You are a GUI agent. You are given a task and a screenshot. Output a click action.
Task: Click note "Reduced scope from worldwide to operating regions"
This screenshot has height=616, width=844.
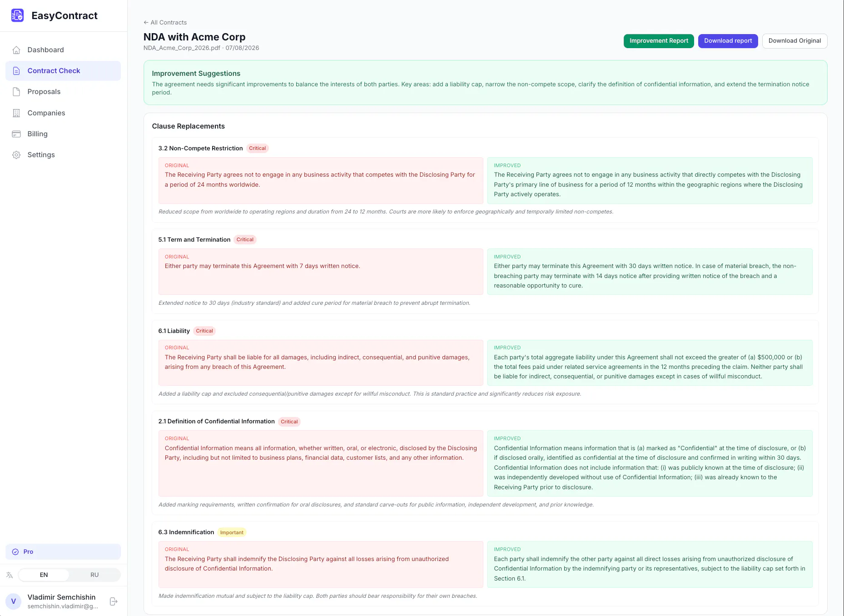coord(386,212)
